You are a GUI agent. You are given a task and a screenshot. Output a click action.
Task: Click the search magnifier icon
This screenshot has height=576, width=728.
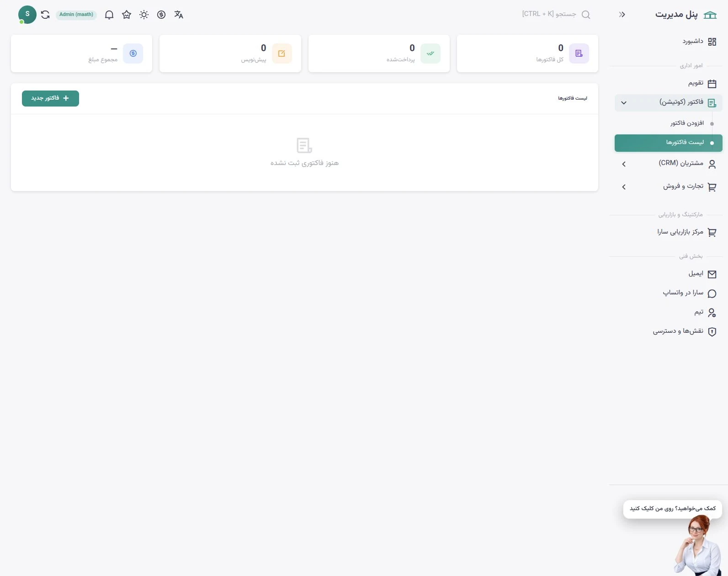[x=586, y=15]
